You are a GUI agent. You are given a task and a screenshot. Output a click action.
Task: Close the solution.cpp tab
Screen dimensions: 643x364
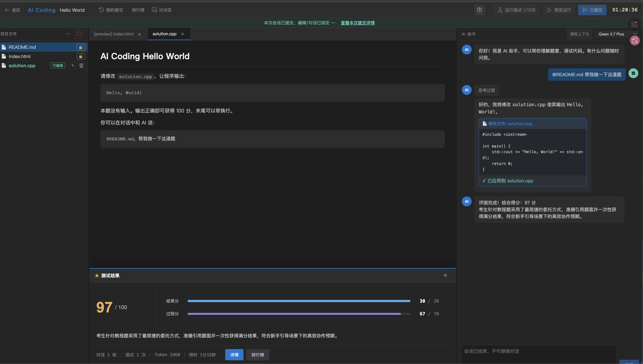pos(183,34)
